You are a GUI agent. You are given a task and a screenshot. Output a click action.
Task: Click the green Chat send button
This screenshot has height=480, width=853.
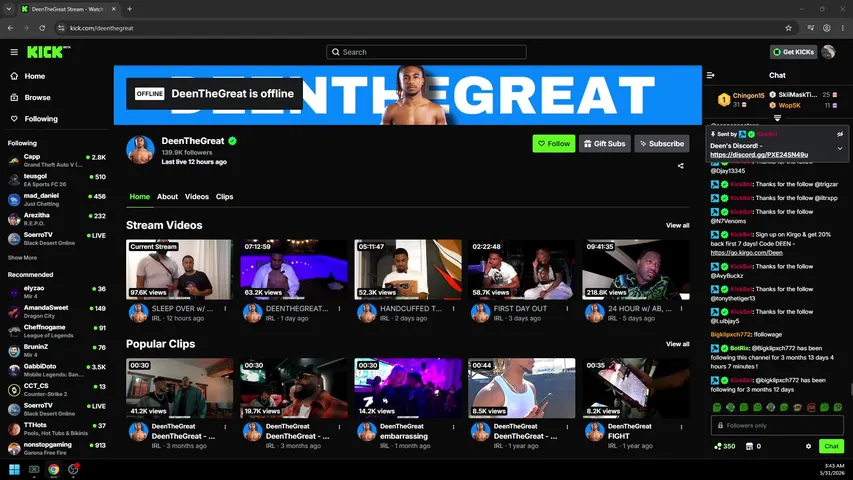pos(831,446)
